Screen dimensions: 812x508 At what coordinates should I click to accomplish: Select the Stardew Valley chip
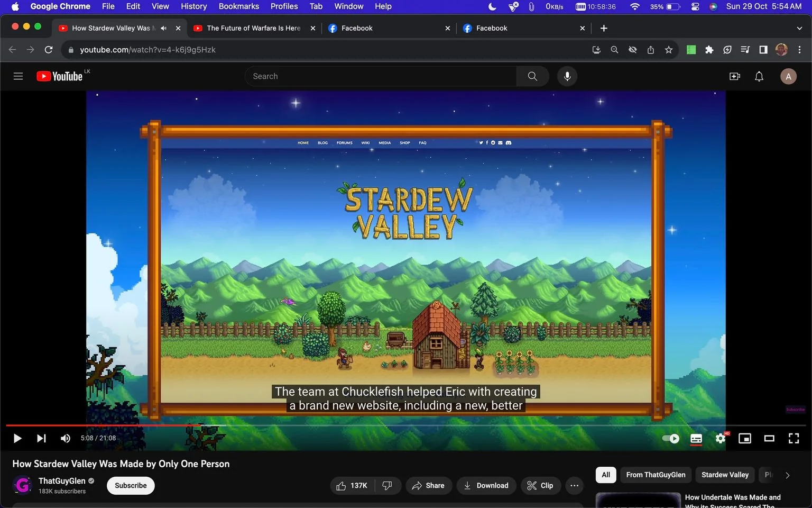(725, 475)
